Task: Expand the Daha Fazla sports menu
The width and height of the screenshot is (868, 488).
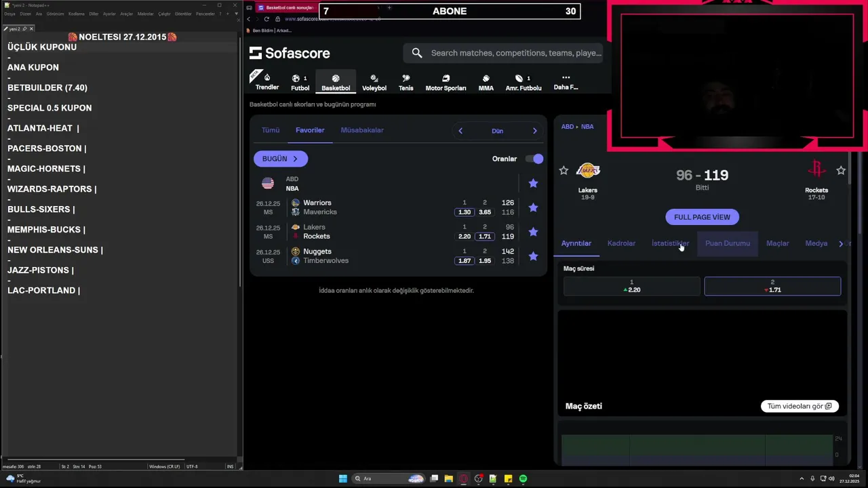Action: point(566,82)
